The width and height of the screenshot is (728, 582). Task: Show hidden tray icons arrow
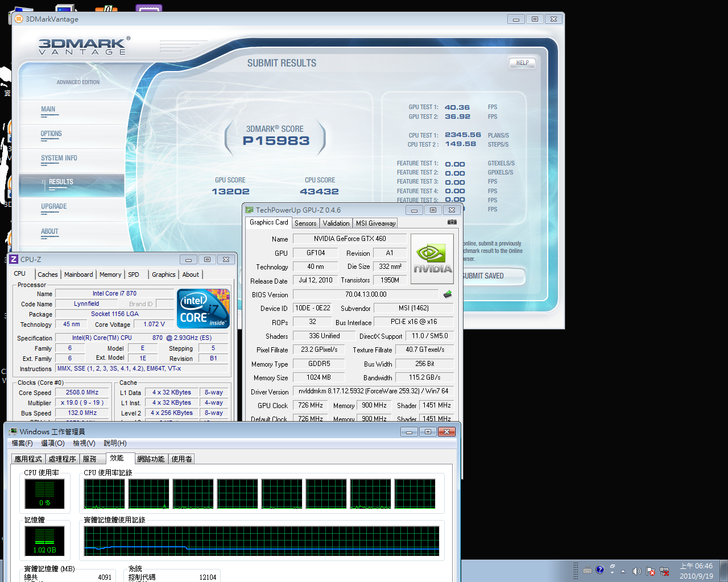click(623, 571)
